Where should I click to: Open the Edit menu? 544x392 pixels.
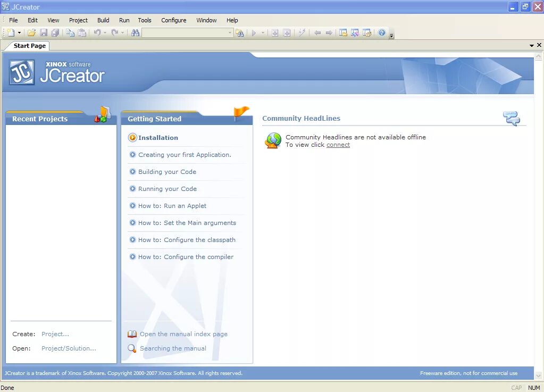32,20
